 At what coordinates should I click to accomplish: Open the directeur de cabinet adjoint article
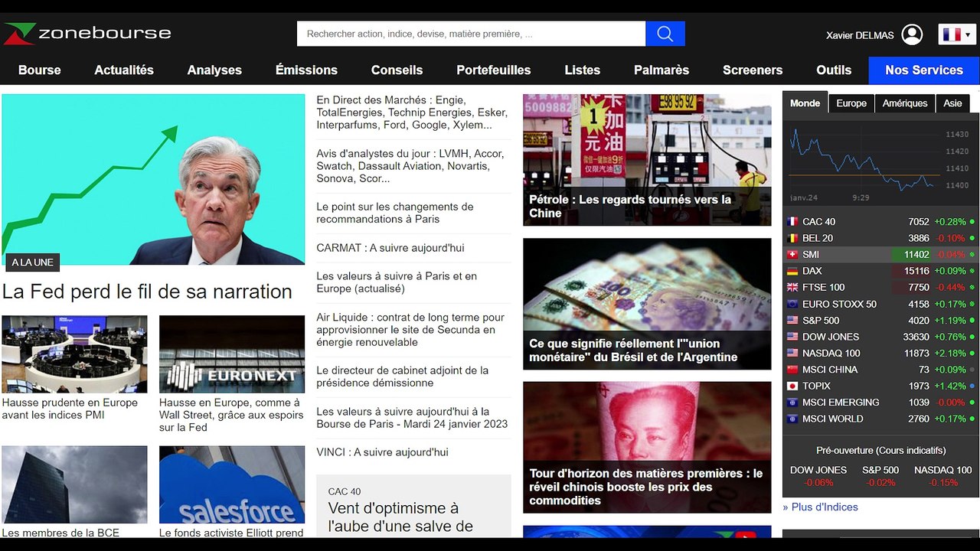pyautogui.click(x=402, y=377)
